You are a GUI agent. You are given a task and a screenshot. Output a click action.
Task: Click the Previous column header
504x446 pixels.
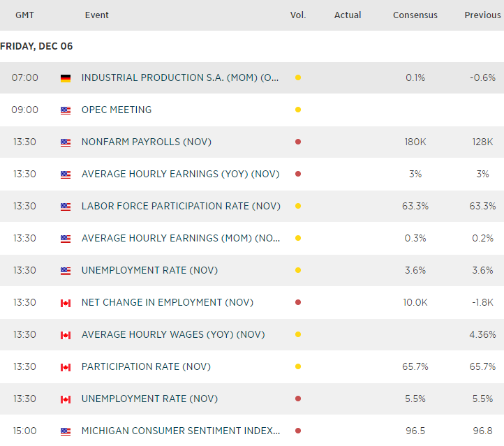[482, 15]
